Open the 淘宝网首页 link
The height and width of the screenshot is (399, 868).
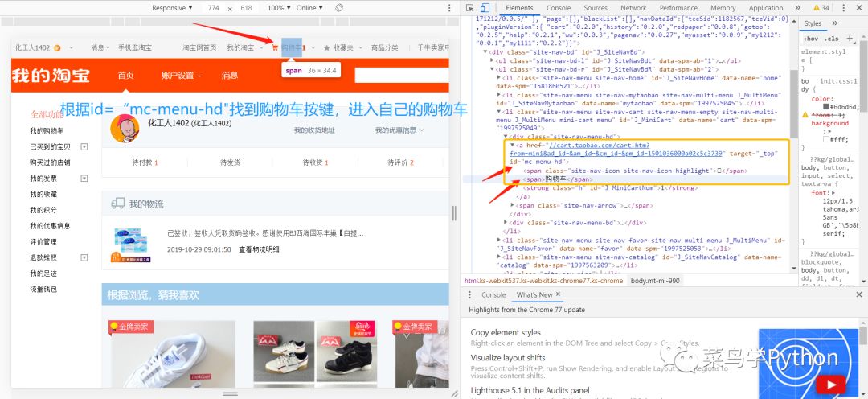click(200, 47)
